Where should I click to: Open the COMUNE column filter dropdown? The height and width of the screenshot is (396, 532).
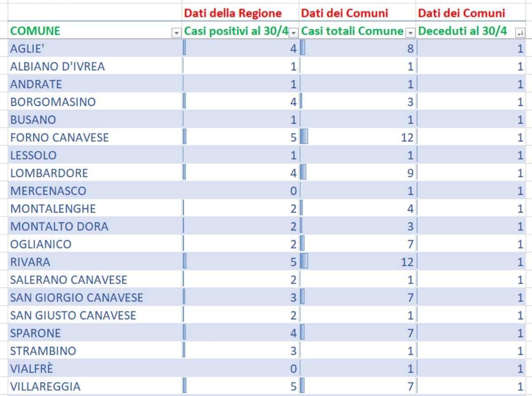pos(176,32)
